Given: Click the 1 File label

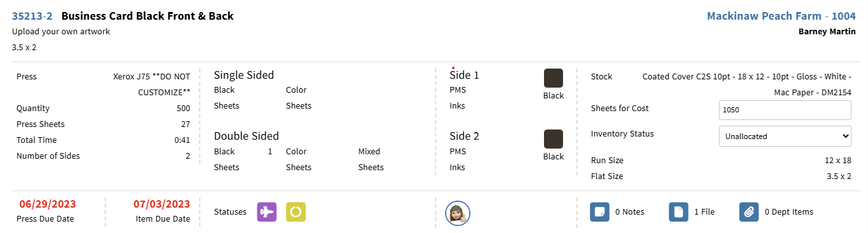Looking at the screenshot, I should click(x=704, y=212).
